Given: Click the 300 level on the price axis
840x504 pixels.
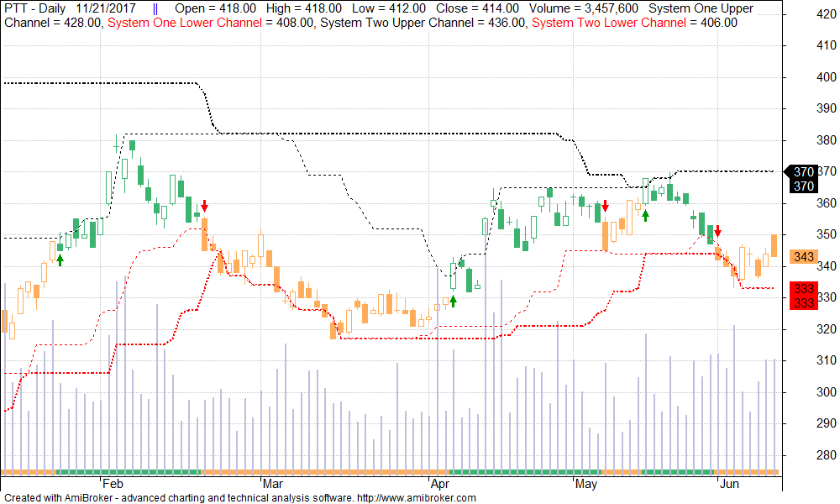Looking at the screenshot, I should 804,392.
